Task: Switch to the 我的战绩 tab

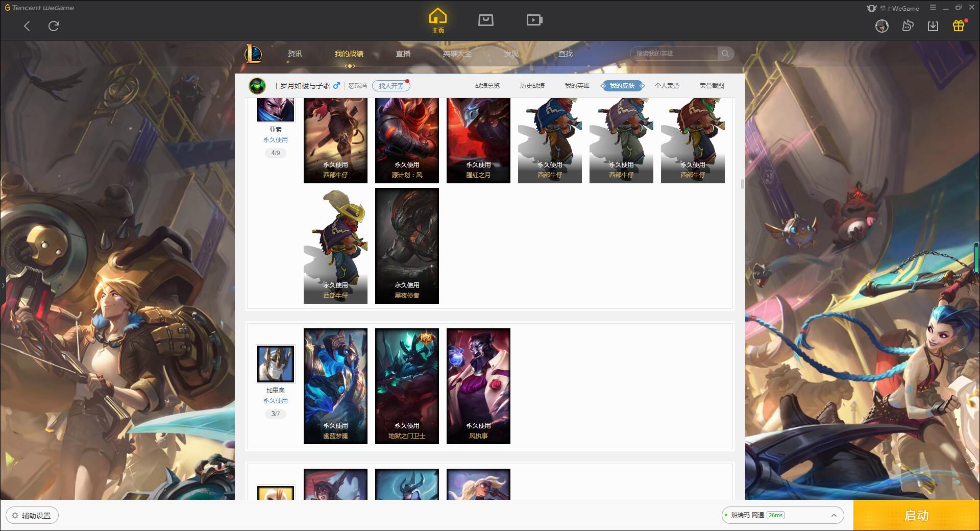Action: [x=349, y=54]
